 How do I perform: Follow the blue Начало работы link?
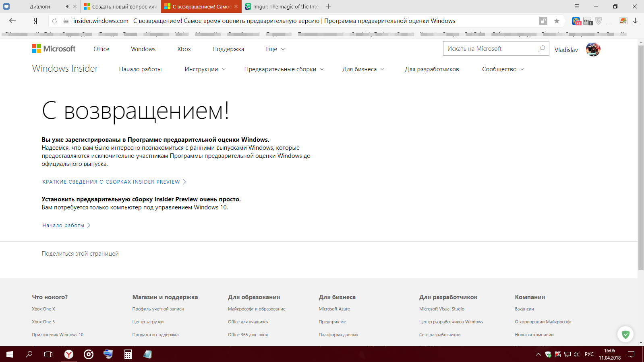66,225
